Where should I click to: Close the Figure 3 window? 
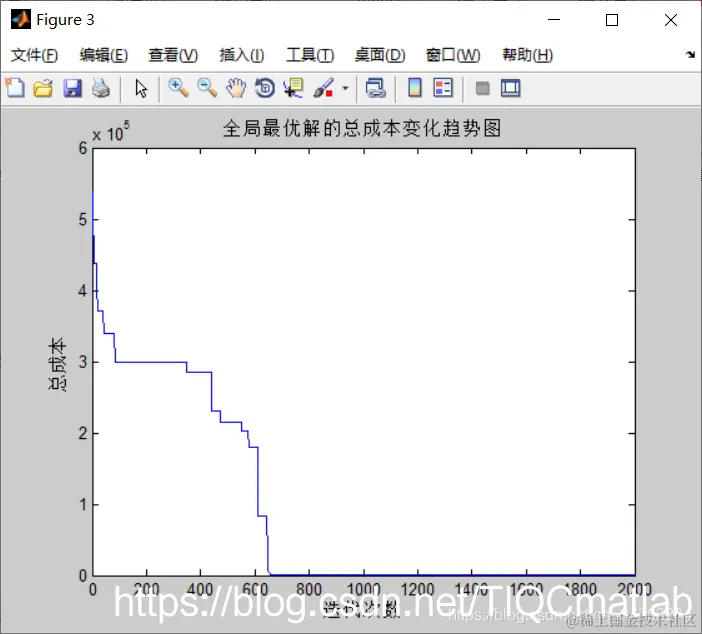[671, 20]
